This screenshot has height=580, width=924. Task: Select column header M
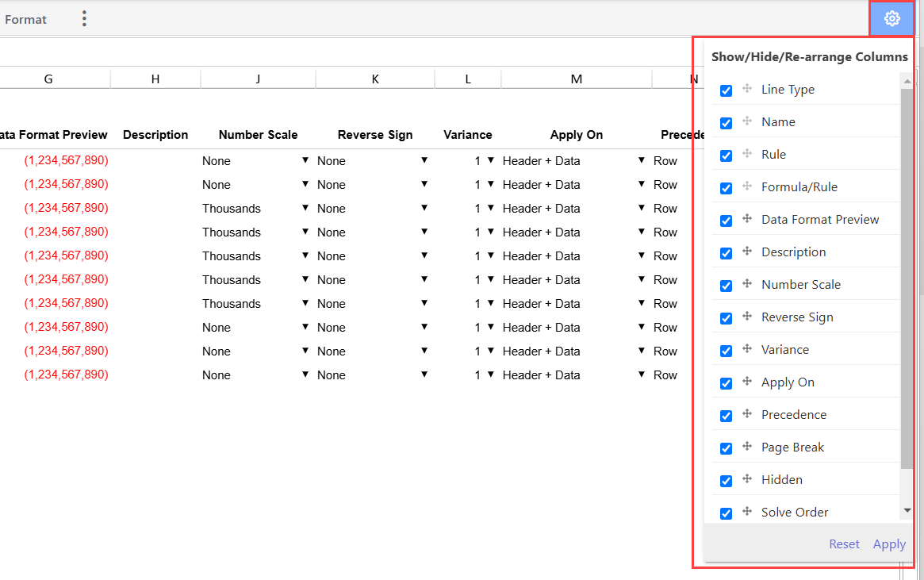coord(576,79)
